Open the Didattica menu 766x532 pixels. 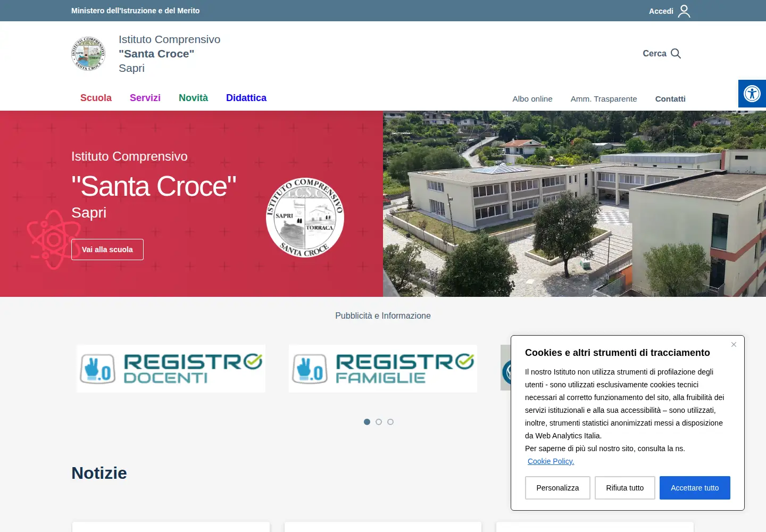pyautogui.click(x=246, y=98)
